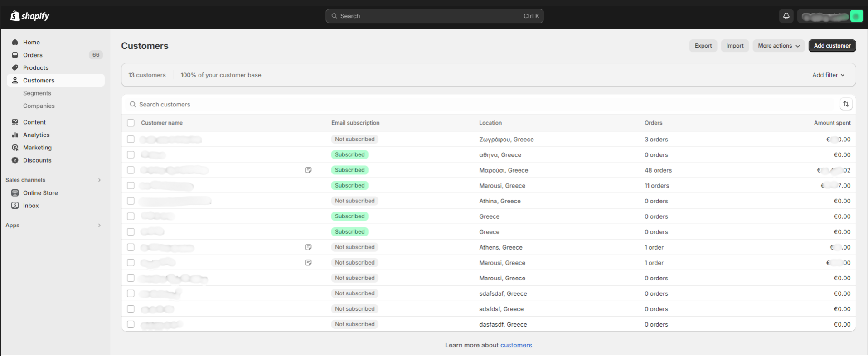Click the Import button

(735, 46)
